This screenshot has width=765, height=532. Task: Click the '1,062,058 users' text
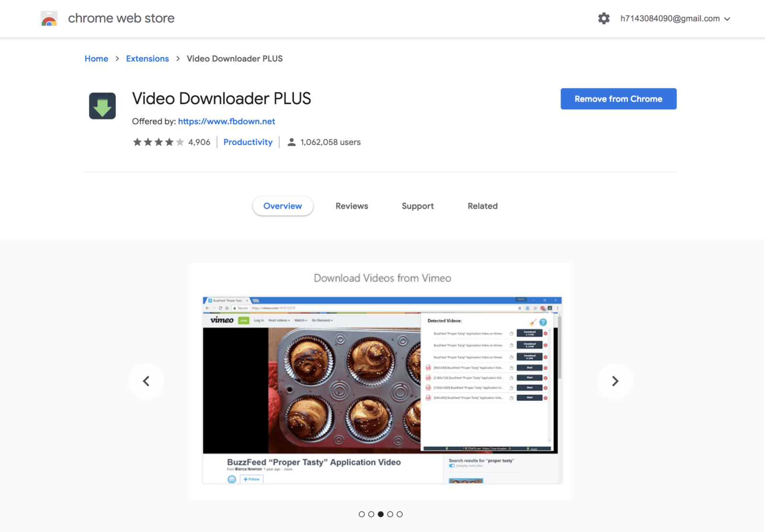click(330, 142)
